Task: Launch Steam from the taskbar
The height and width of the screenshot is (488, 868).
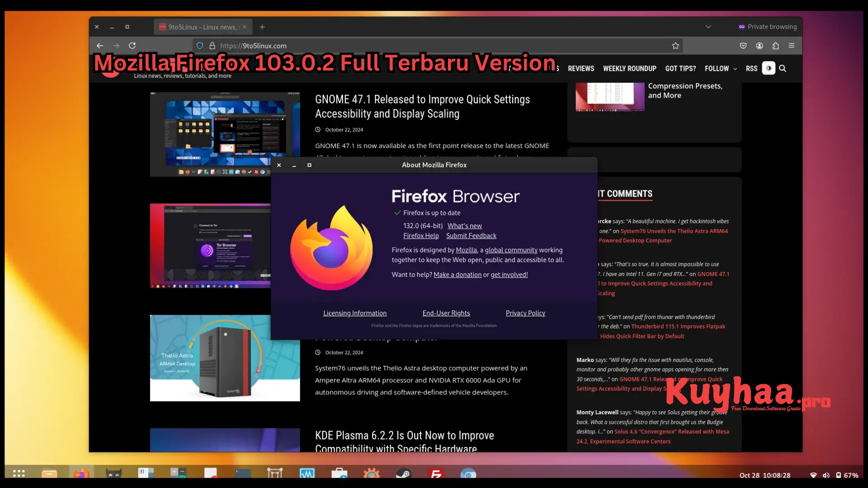Action: [403, 473]
